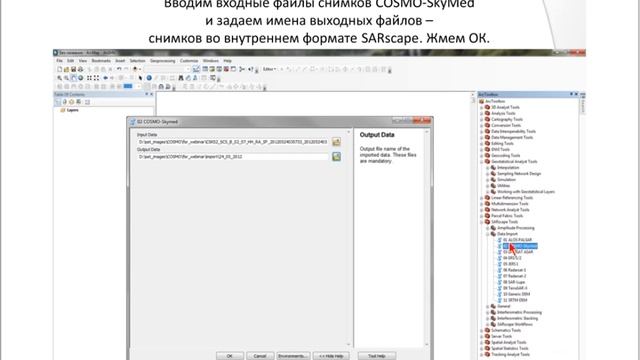Click List By Visibility icon in Table Of Contents
Screen dimensions: 640x360
[x=71, y=102]
